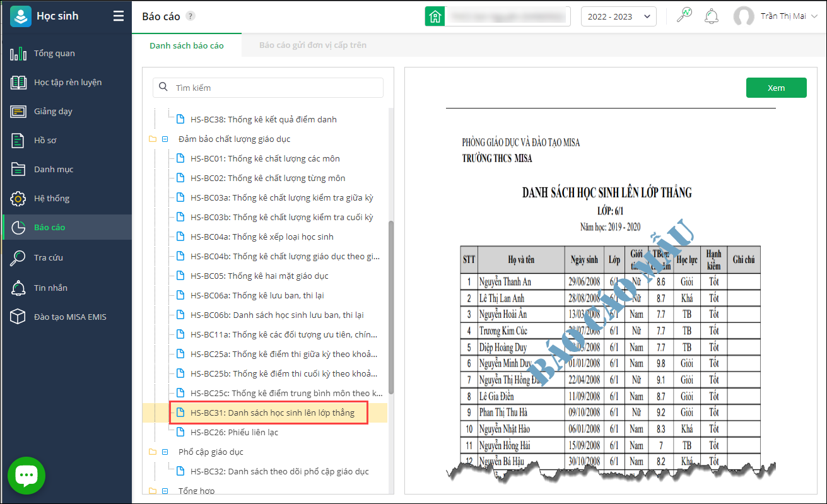
Task: Switch to Danh sách báo cáo tab
Action: (187, 45)
